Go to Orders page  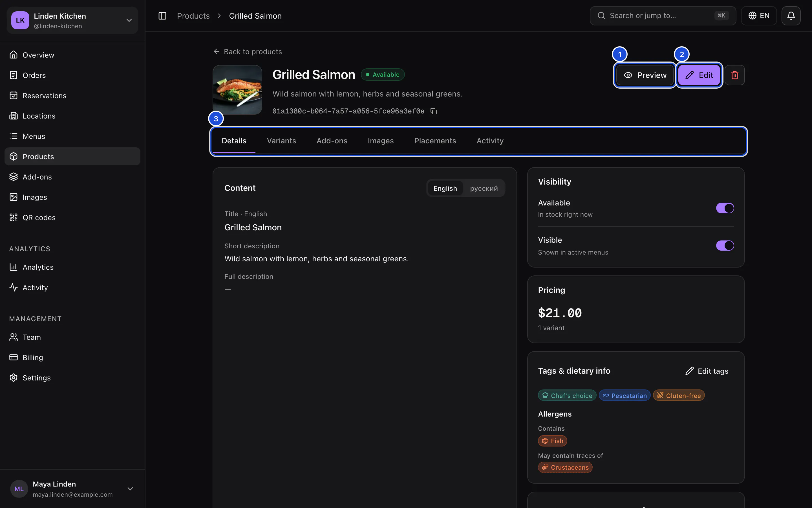click(x=72, y=75)
